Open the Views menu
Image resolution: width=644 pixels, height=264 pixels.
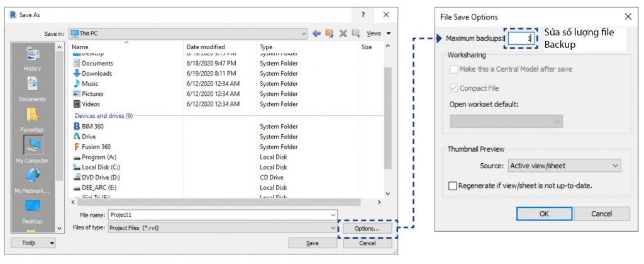[x=377, y=33]
